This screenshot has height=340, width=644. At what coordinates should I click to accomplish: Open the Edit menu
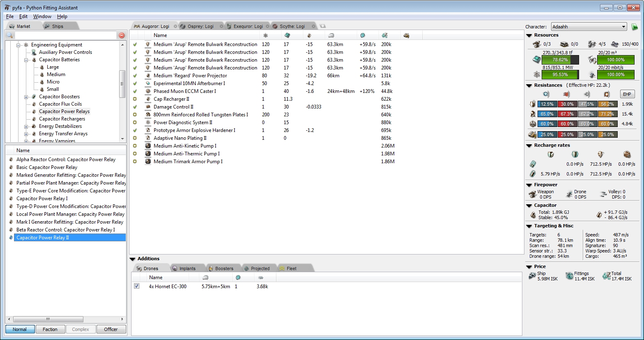(x=23, y=16)
